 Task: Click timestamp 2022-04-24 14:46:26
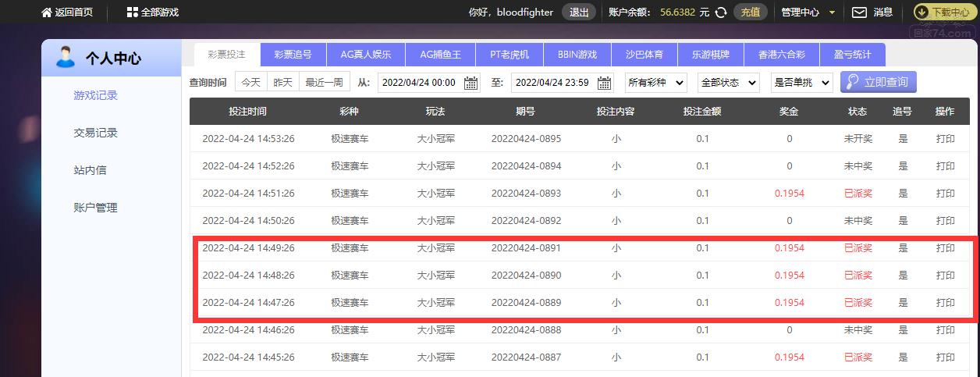pyautogui.click(x=248, y=330)
